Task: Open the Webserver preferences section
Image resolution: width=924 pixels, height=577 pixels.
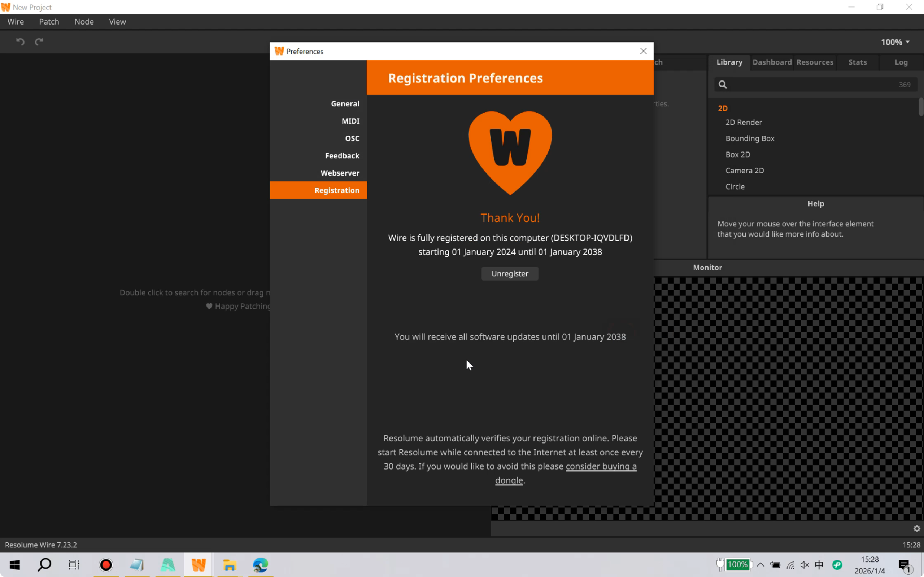Action: pyautogui.click(x=339, y=173)
